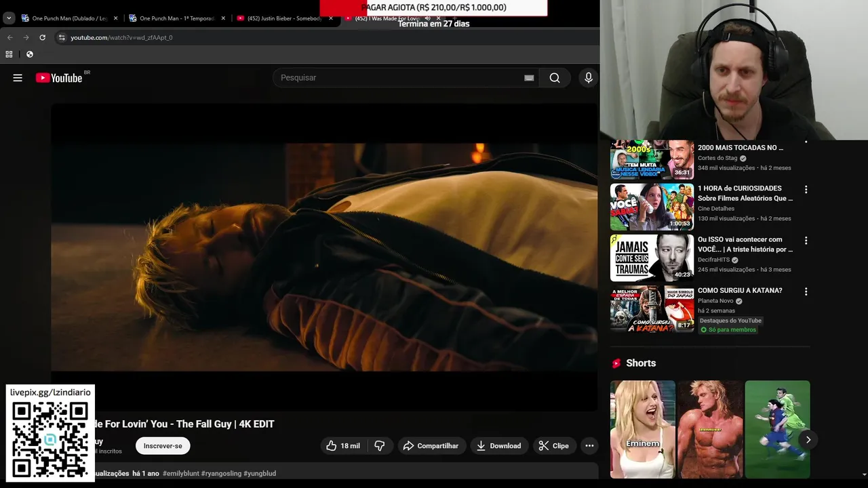The image size is (868, 488).
Task: Open options for COMO SURGIU A KATANA video
Action: pyautogui.click(x=806, y=291)
